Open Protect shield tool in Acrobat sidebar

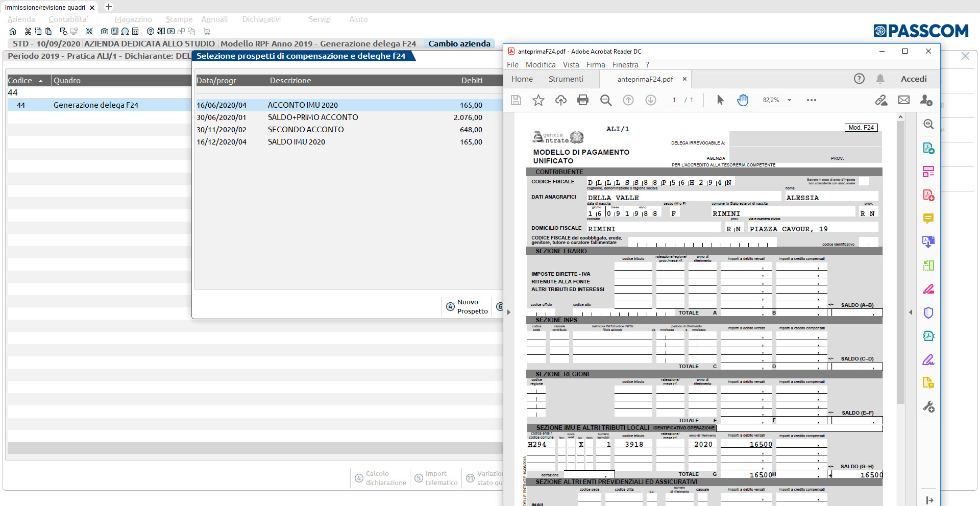928,312
